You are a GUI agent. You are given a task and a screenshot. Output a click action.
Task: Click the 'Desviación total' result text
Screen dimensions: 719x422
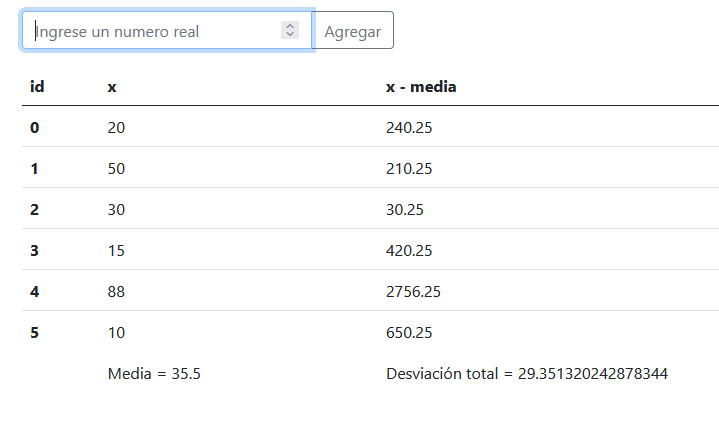[x=527, y=374]
